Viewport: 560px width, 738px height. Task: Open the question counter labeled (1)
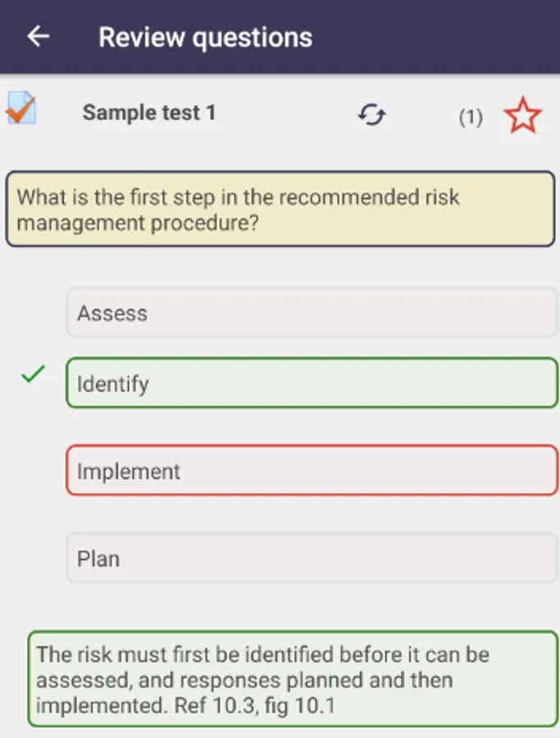tap(471, 117)
